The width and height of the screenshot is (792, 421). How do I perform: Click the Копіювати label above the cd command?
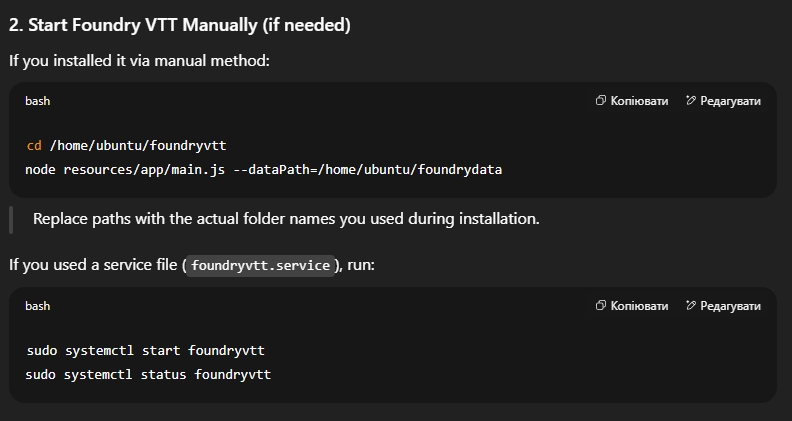[639, 101]
